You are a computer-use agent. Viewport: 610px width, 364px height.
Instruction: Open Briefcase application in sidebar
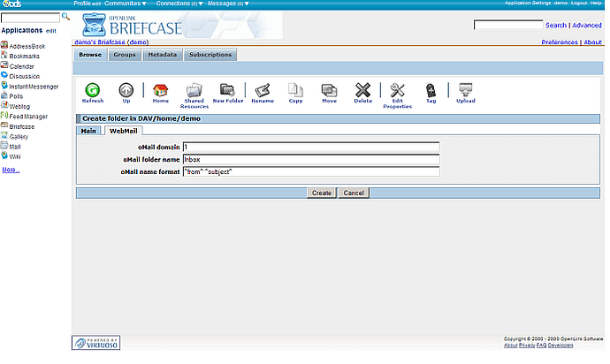[x=22, y=126]
